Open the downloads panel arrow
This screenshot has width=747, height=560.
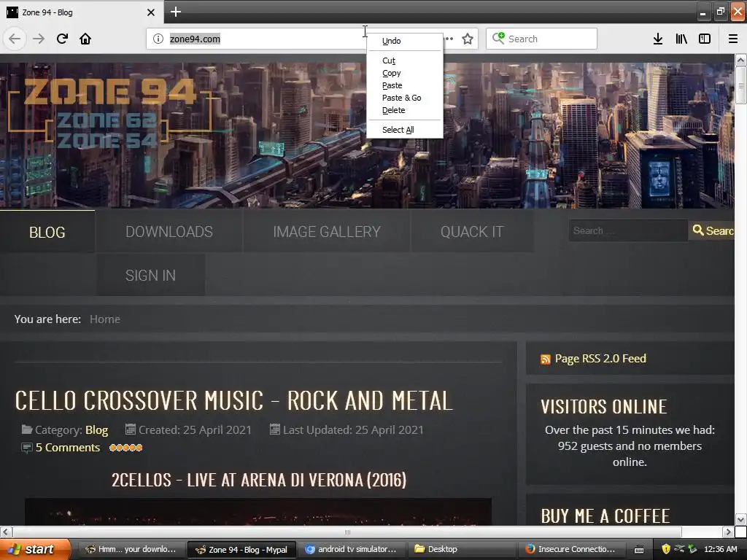[658, 39]
